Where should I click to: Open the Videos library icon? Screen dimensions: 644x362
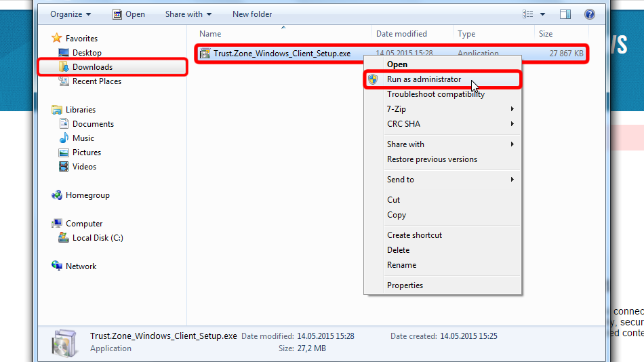pos(64,167)
